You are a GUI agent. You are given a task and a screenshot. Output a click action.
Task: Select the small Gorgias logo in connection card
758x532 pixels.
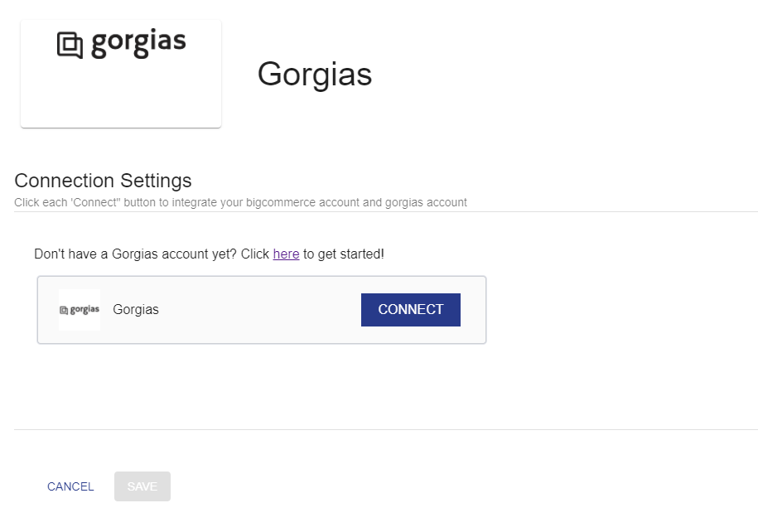(80, 310)
